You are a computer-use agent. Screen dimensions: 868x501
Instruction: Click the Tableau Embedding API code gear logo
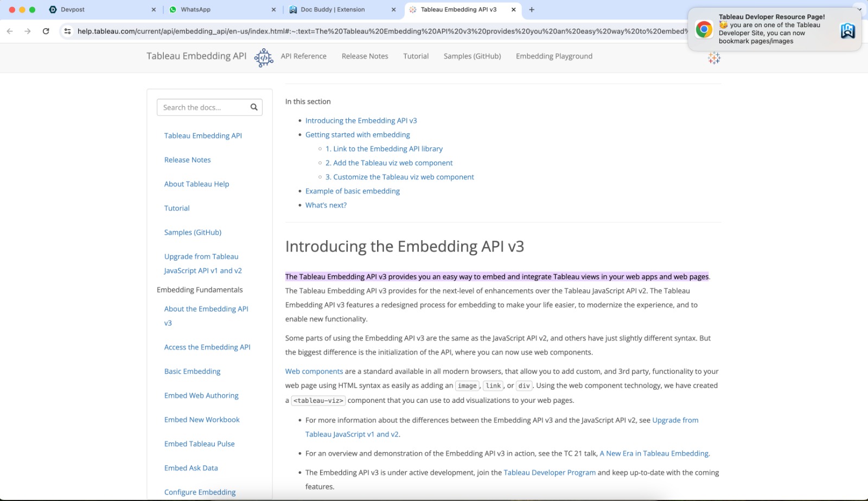[264, 57]
